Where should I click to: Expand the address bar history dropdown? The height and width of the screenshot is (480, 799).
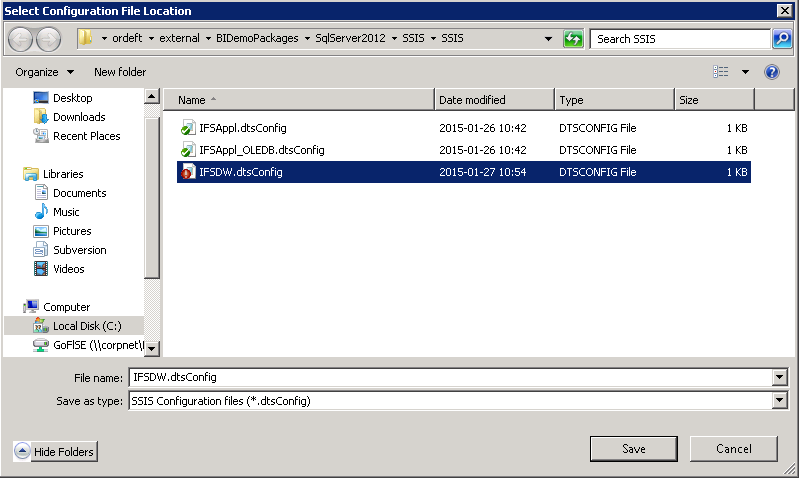[549, 39]
